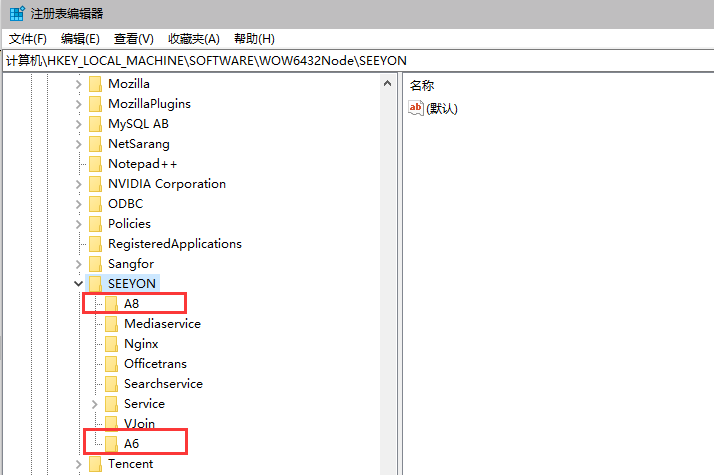Expand the Sangfor key
714x475 pixels.
coord(78,265)
